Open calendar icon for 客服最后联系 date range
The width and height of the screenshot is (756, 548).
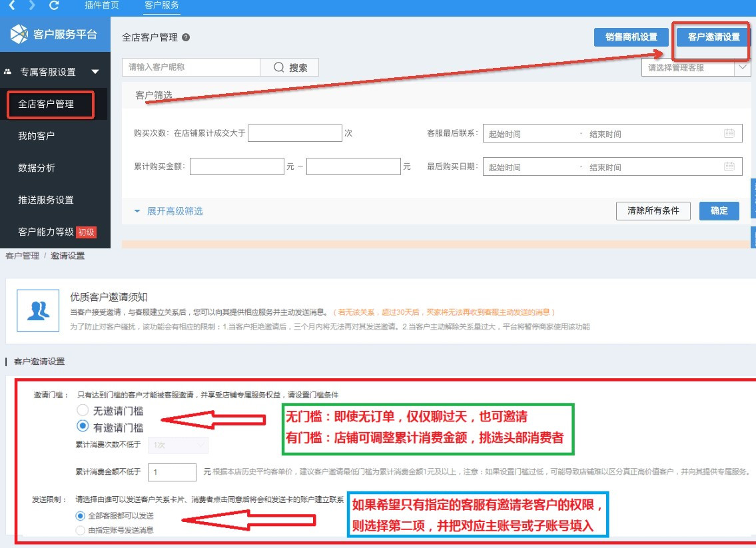[x=730, y=133]
